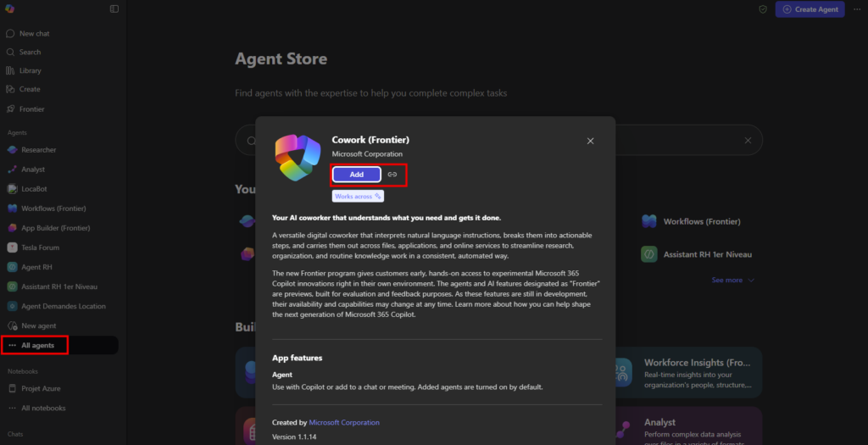
Task: Open the Library section
Action: [30, 70]
